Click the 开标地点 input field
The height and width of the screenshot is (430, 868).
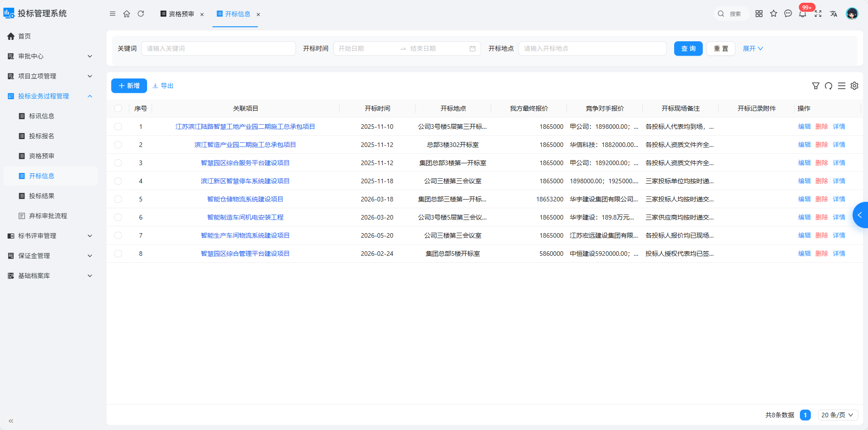point(592,49)
